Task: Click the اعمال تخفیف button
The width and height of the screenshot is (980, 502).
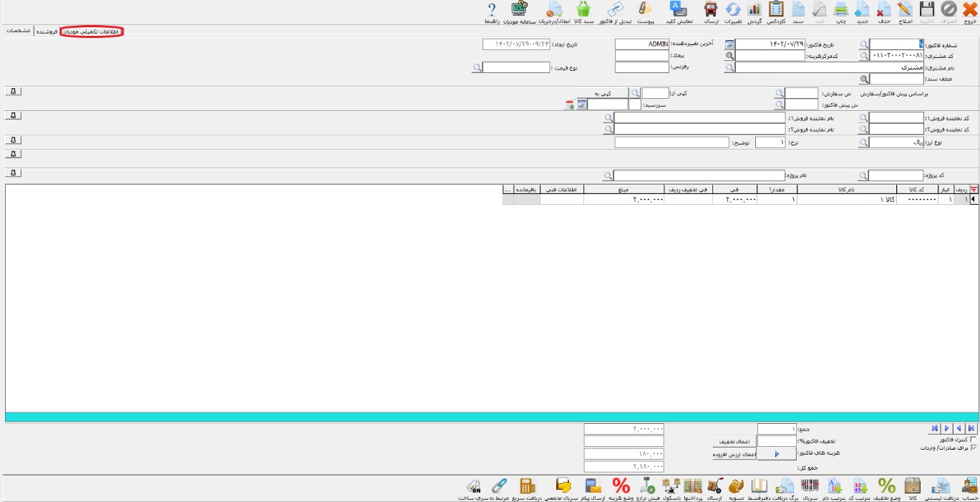Action: point(734,442)
